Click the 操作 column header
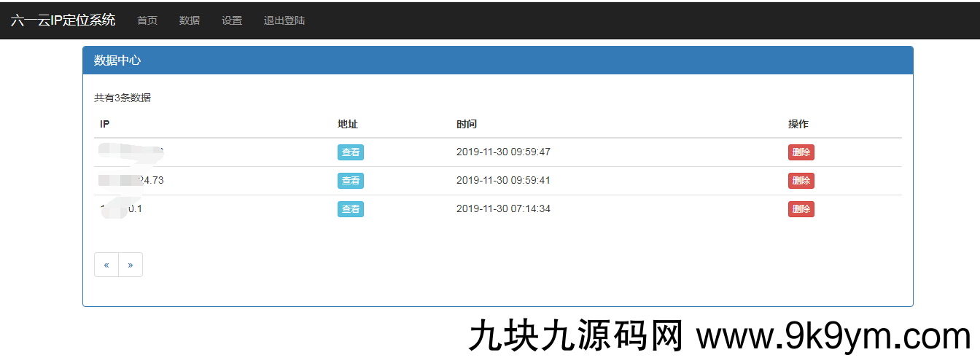980x363 pixels. (798, 124)
